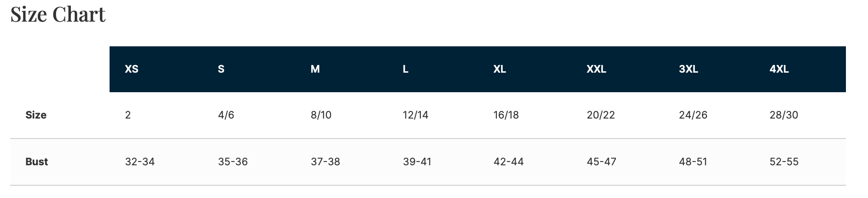This screenshot has height=198, width=868.
Task: Select the 3XL size header
Action: click(688, 69)
